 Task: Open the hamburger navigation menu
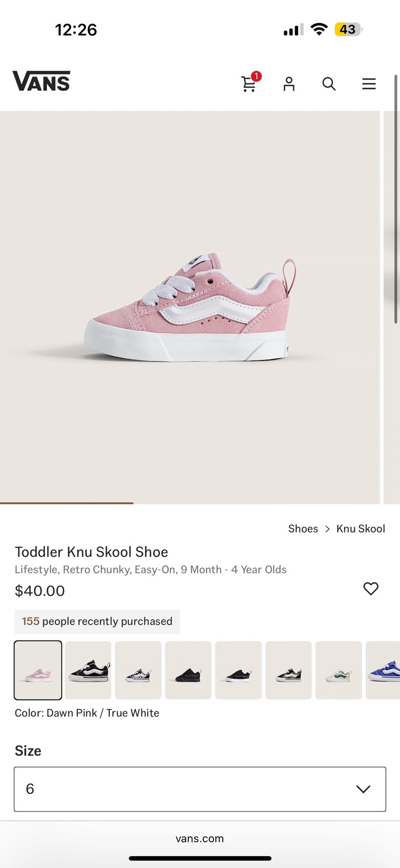(369, 84)
